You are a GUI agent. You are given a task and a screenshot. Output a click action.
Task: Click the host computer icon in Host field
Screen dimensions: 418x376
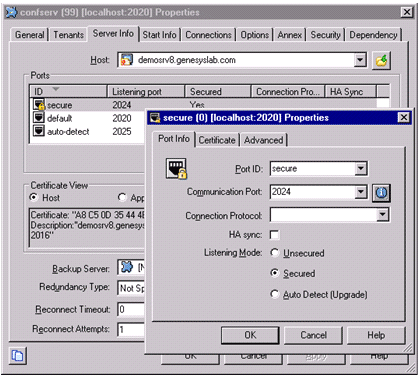127,60
